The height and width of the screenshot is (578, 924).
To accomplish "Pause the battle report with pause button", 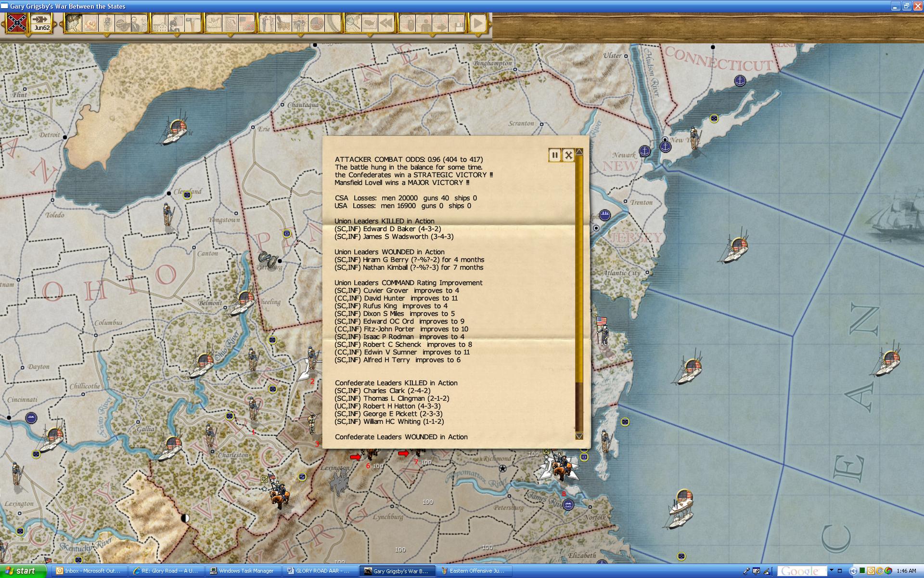I will (555, 155).
